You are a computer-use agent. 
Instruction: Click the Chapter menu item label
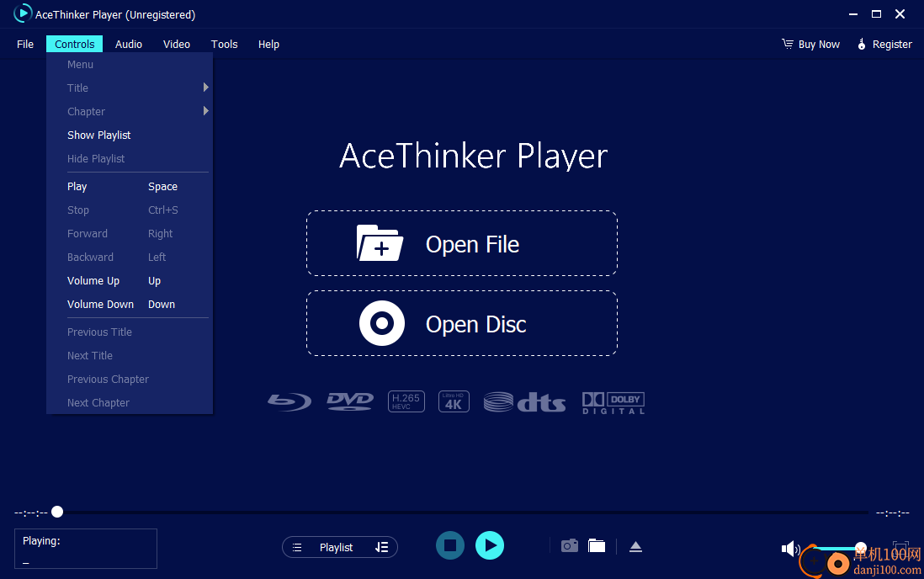(86, 111)
